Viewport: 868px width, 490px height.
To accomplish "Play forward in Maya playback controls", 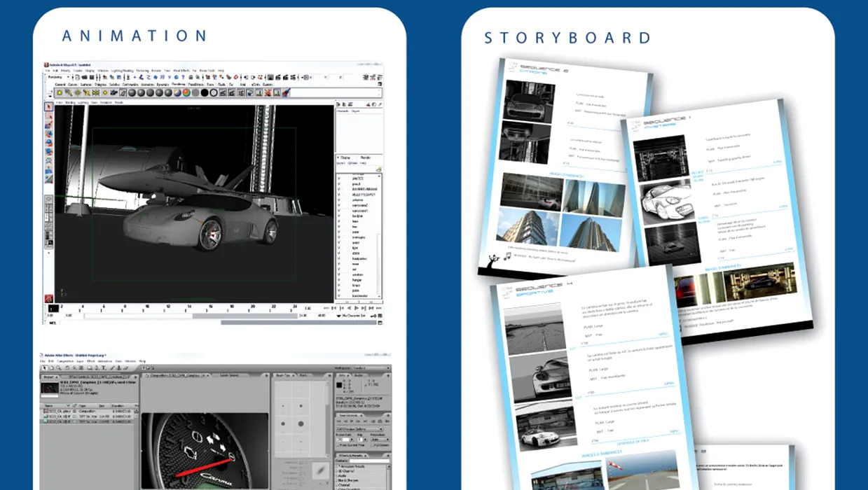I will pos(357,308).
